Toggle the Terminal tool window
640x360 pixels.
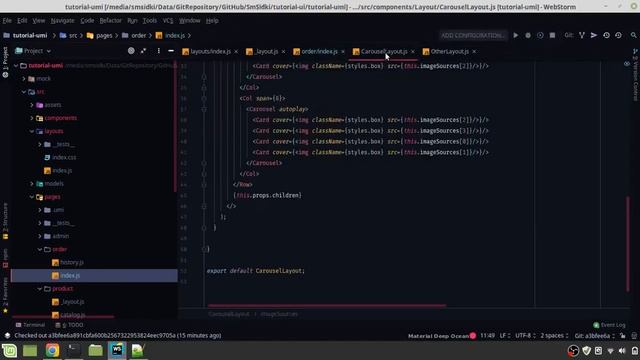click(x=30, y=325)
